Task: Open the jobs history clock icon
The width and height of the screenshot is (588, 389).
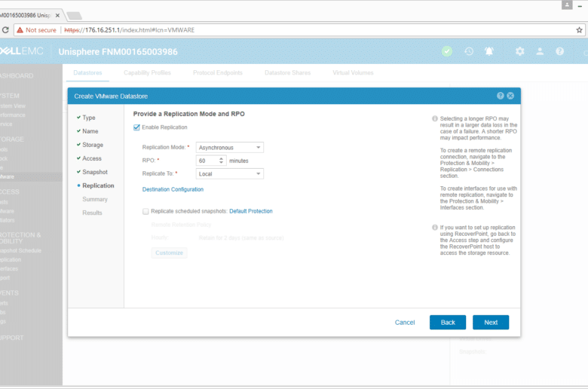Action: pyautogui.click(x=469, y=51)
